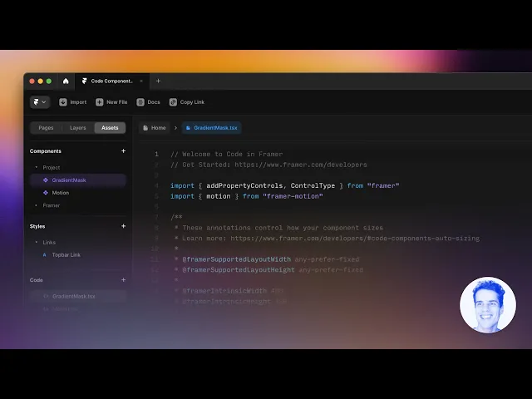Switch to the Pages tab
This screenshot has height=399, width=532.
click(46, 128)
